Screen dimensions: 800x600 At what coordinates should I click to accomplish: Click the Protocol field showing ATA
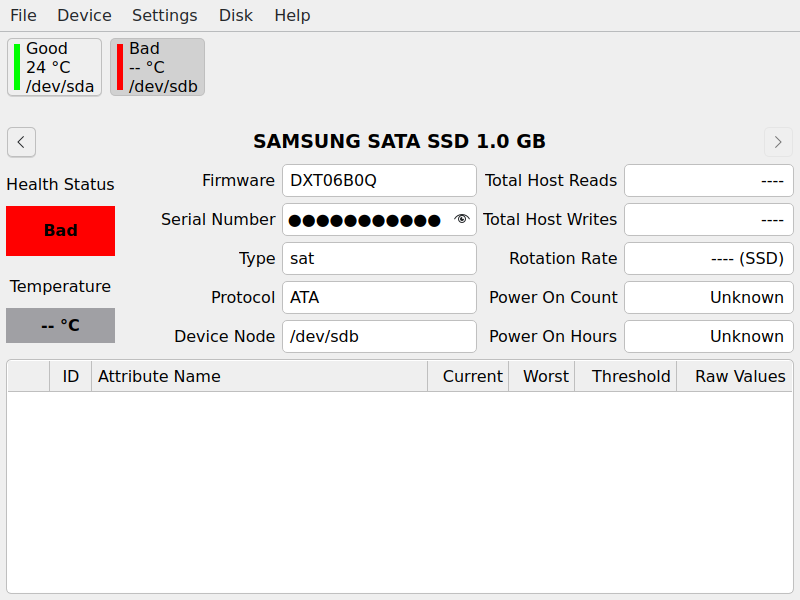point(378,298)
